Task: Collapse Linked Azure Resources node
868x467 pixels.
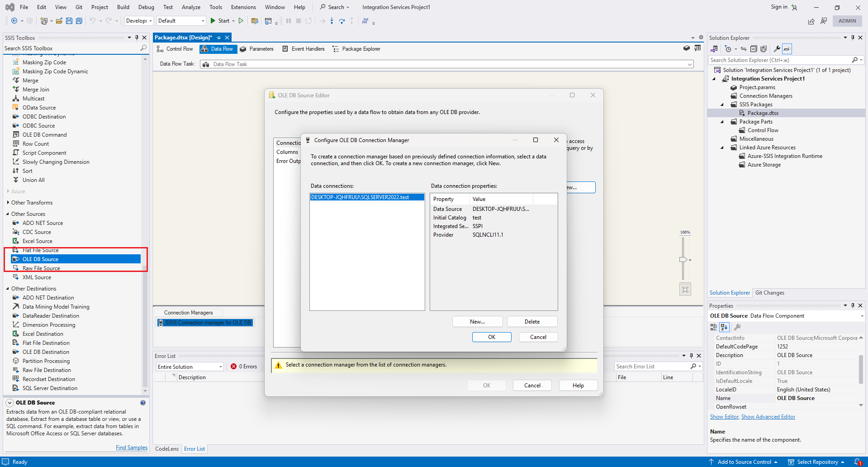Action: (x=722, y=148)
